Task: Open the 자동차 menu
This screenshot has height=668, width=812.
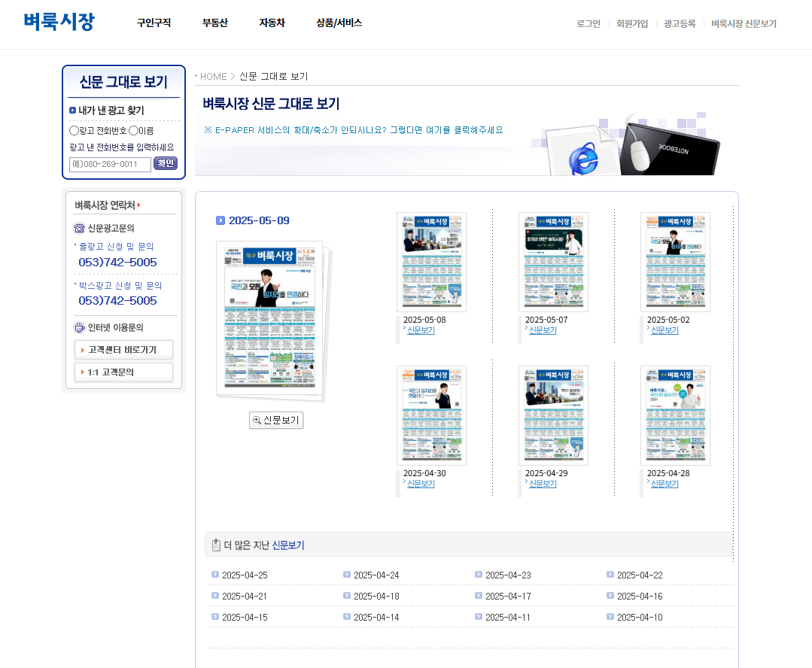Action: pyautogui.click(x=272, y=23)
